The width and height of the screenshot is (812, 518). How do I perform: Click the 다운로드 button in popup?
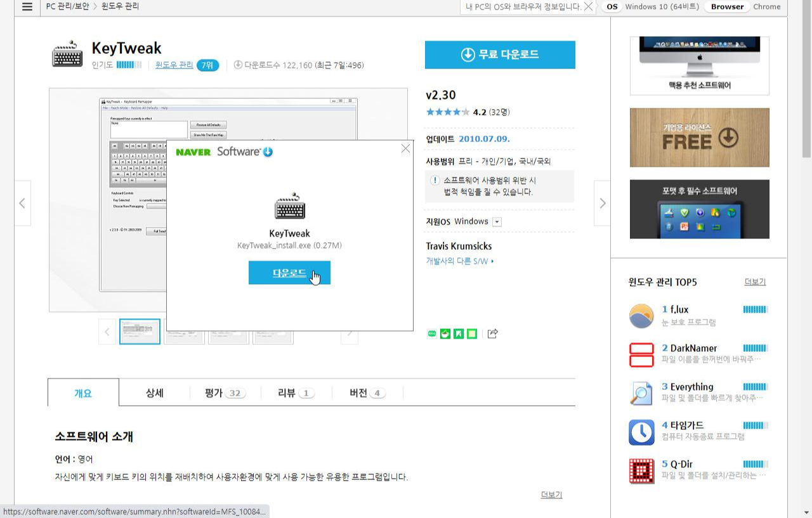(289, 273)
